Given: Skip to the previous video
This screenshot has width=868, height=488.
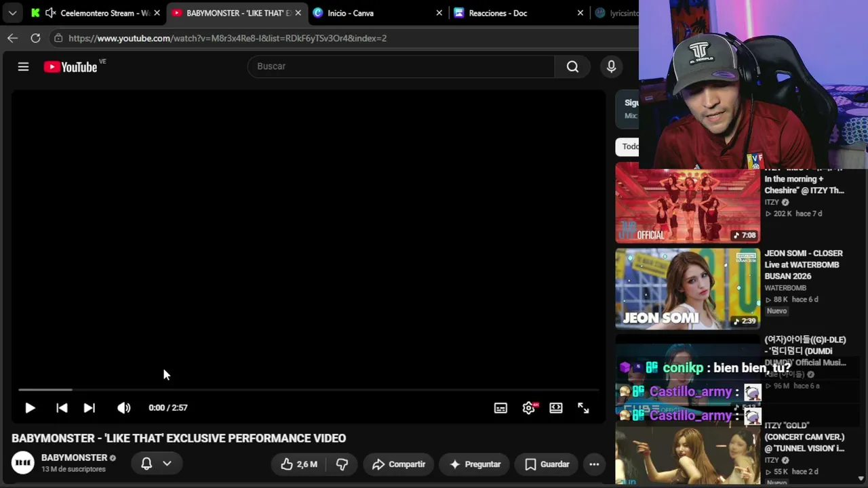Looking at the screenshot, I should tap(62, 408).
